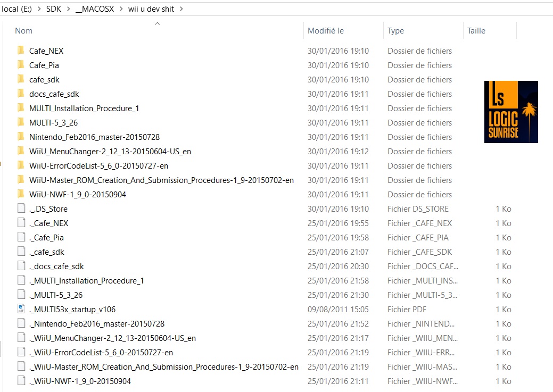The width and height of the screenshot is (553, 392).
Task: Select WiiU-NWF-1_9_0-20150904 folder name
Action: tap(78, 194)
